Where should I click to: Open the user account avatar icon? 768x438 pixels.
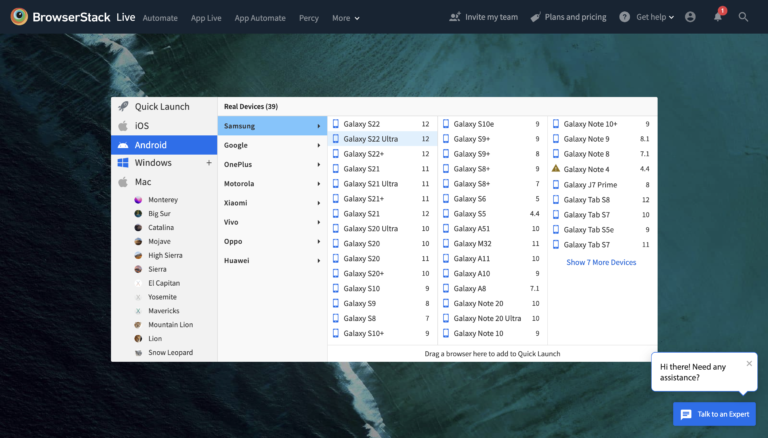tap(690, 17)
